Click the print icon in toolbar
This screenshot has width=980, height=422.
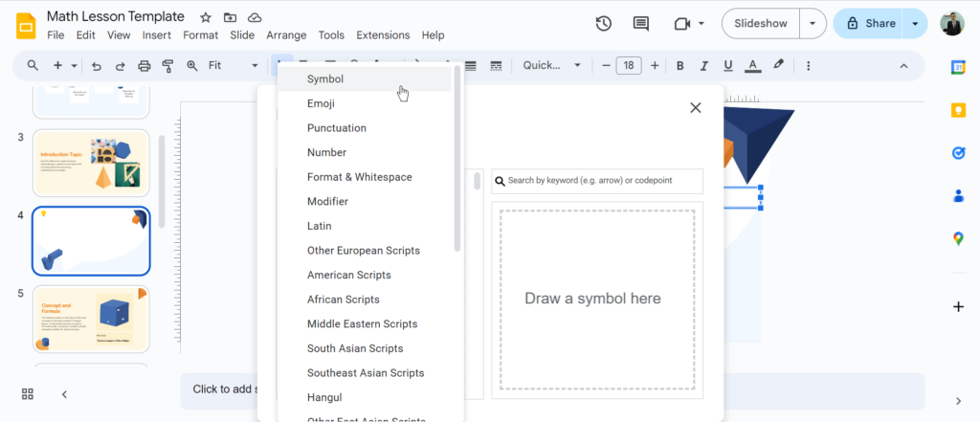point(145,66)
